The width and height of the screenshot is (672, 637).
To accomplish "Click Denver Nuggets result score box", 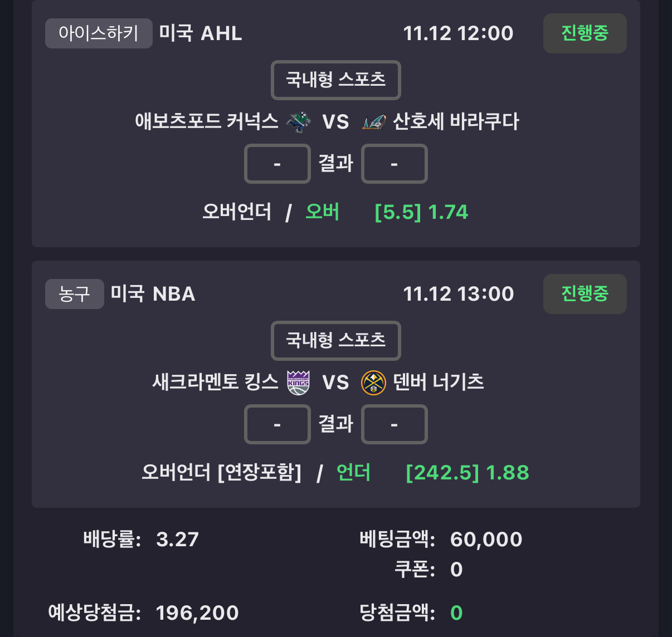I will pos(394,424).
